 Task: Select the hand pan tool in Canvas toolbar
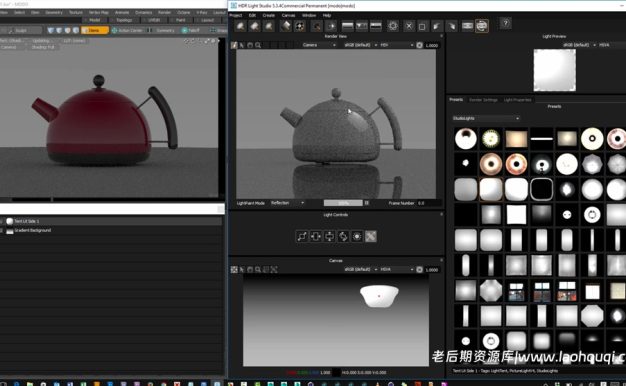[250, 269]
